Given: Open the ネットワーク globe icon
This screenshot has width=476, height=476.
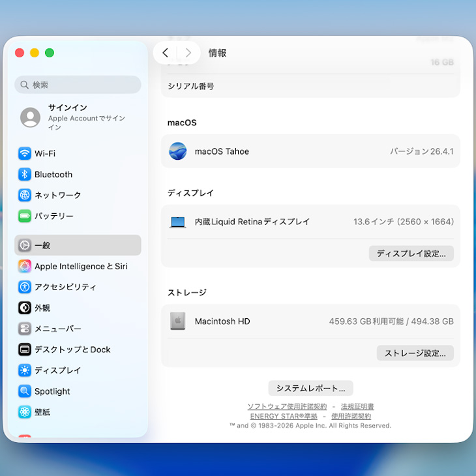Looking at the screenshot, I should [25, 196].
